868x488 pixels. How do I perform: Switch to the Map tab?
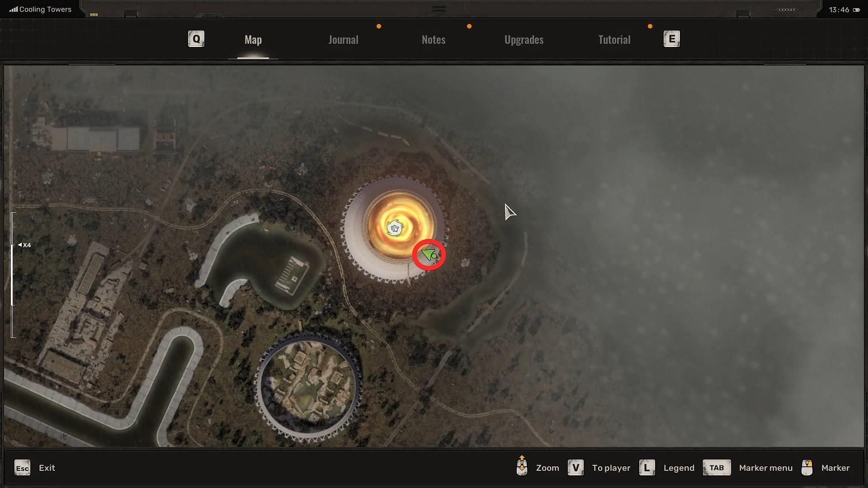pos(253,40)
